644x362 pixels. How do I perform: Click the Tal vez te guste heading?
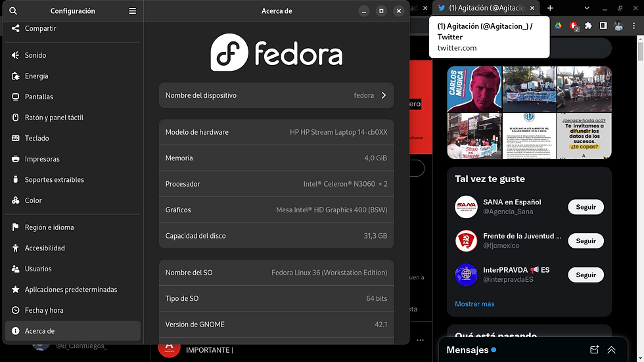point(490,179)
